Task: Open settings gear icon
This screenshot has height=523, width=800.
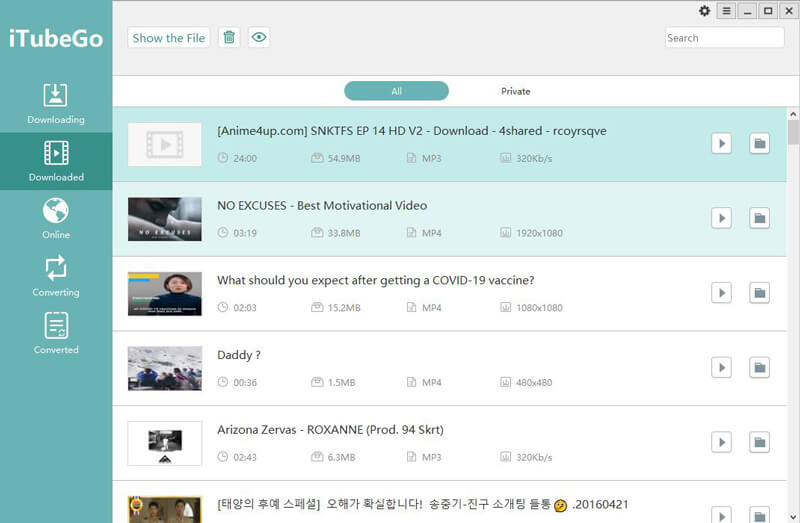Action: (705, 11)
